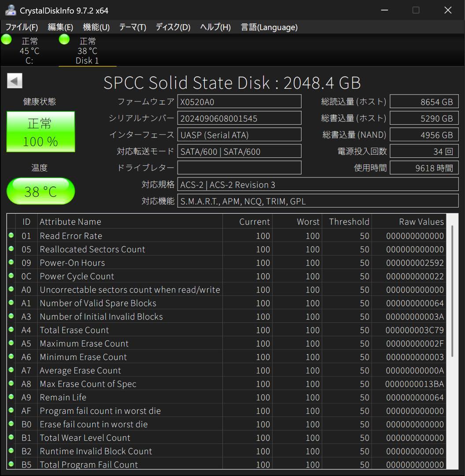Click the back arrow navigation icon
The height and width of the screenshot is (476, 465).
tap(15, 81)
